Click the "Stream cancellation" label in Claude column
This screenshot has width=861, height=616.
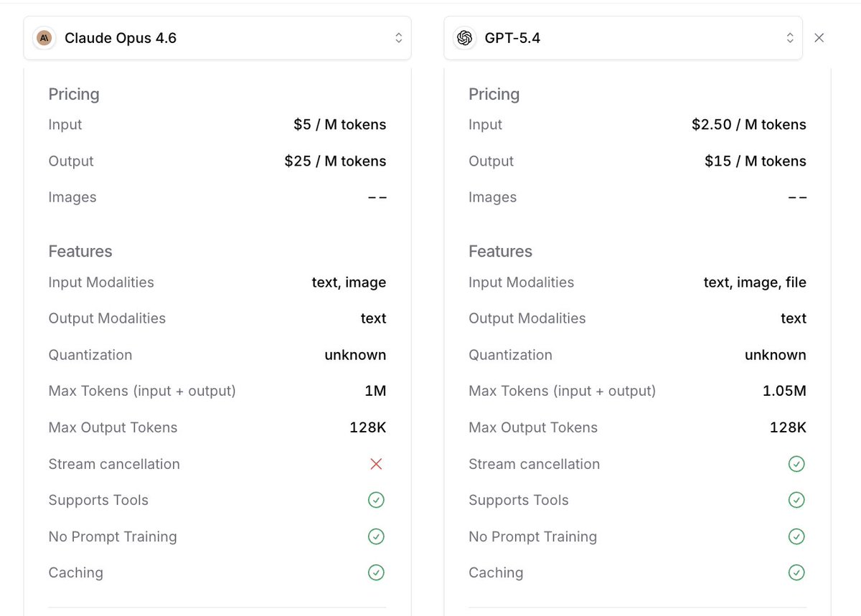pos(114,464)
